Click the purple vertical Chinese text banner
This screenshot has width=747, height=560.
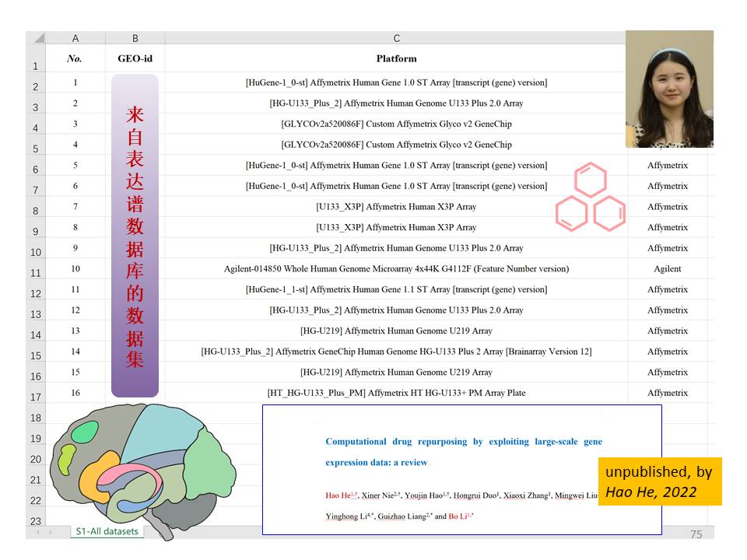(x=135, y=236)
